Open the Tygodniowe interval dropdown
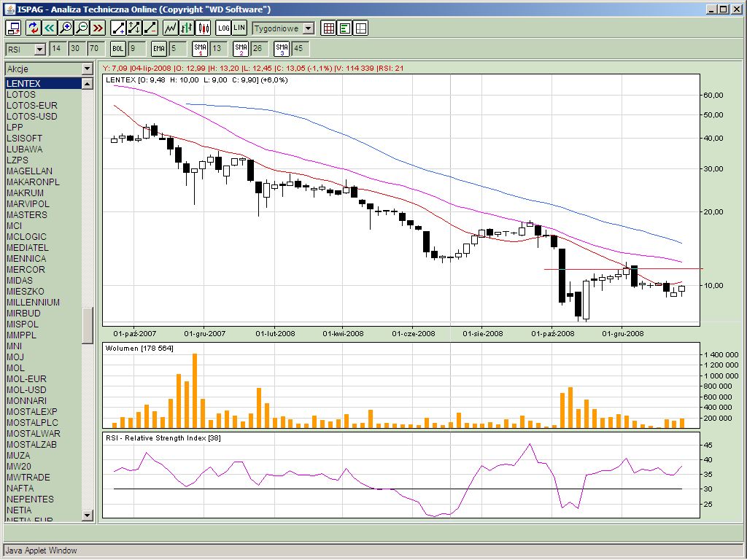This screenshot has height=560, width=747. point(308,28)
